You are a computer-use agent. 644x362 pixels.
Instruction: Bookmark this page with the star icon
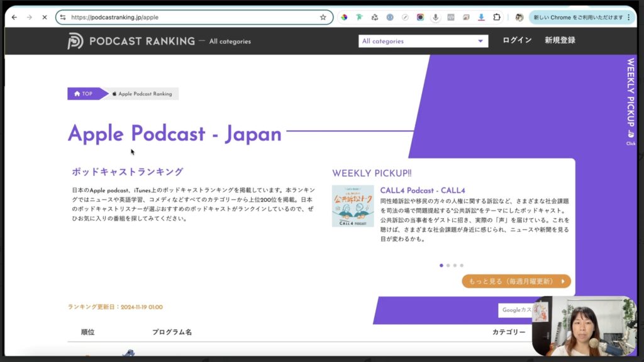323,18
